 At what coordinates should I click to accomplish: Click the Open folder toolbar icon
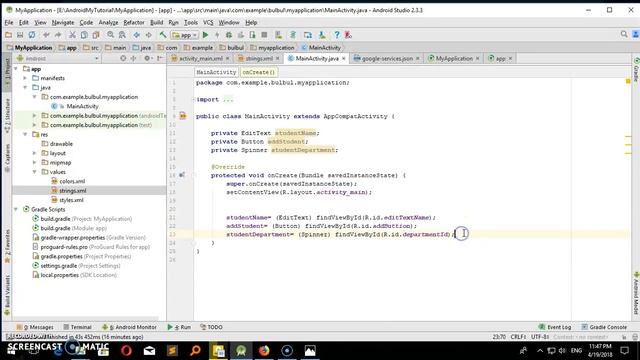(x=8, y=35)
